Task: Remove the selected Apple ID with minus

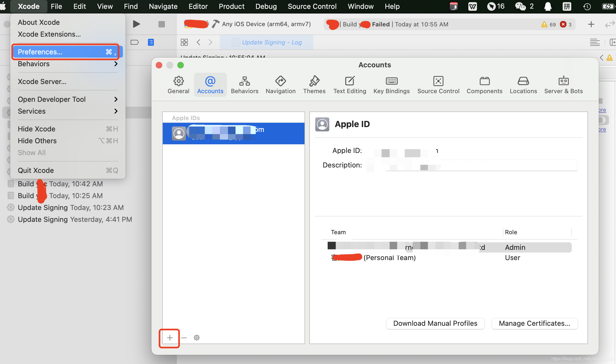Action: coord(184,338)
